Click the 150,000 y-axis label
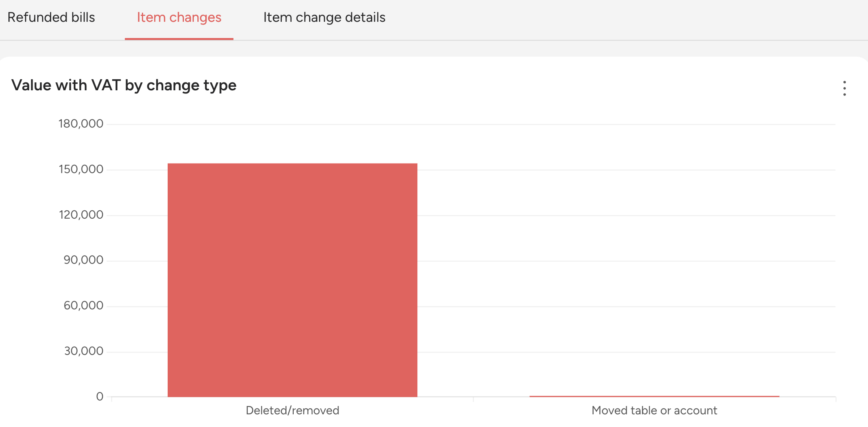The height and width of the screenshot is (427, 868). pos(81,170)
